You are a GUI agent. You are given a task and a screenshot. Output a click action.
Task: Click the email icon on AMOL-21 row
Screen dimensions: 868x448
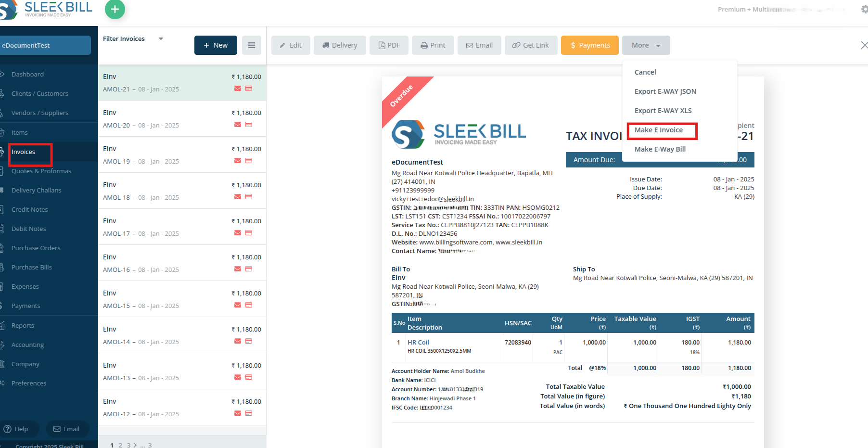[238, 89]
